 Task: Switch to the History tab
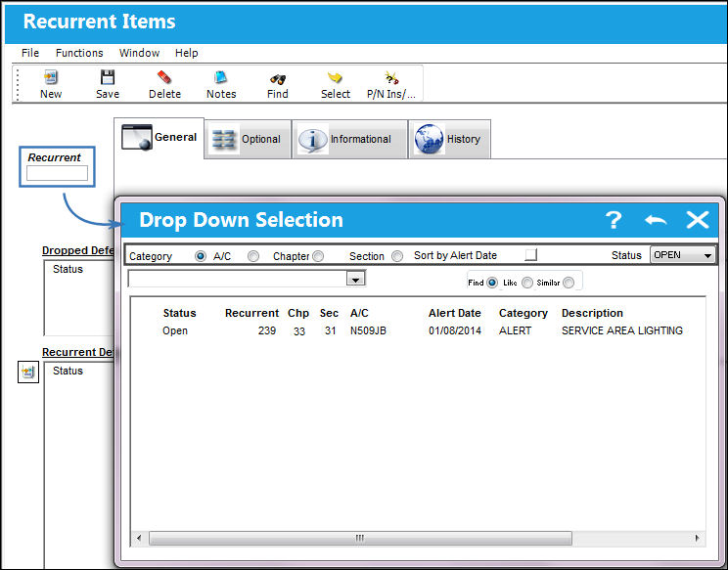(449, 139)
